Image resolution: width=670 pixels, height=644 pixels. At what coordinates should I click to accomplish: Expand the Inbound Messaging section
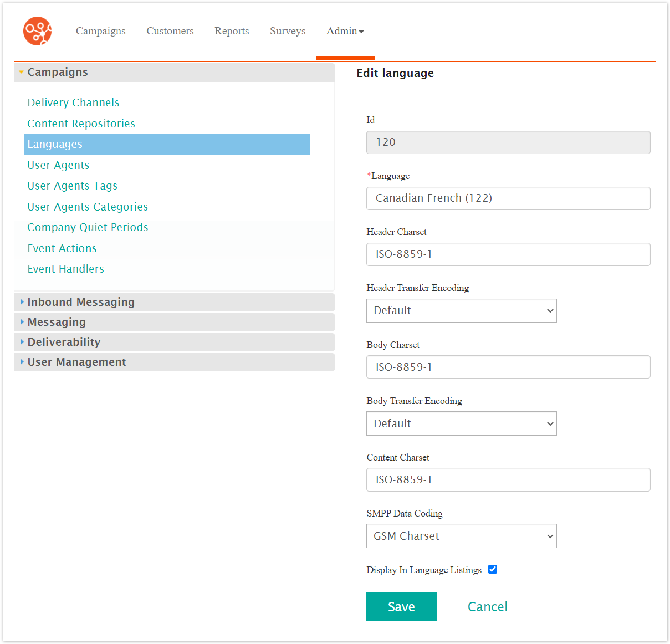pyautogui.click(x=81, y=302)
